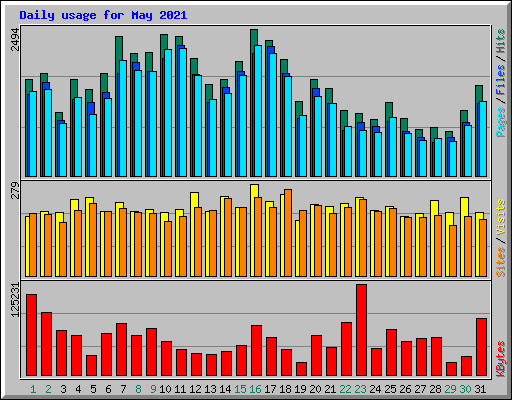The height and width of the screenshot is (400, 512).
Task: Click the red KBytes bar for day 31
Action: [x=482, y=347]
